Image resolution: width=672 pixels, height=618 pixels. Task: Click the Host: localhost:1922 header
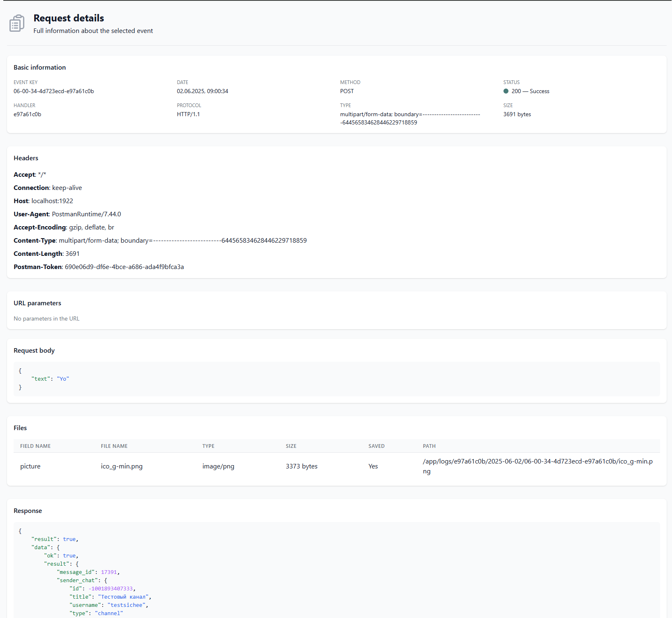[43, 201]
